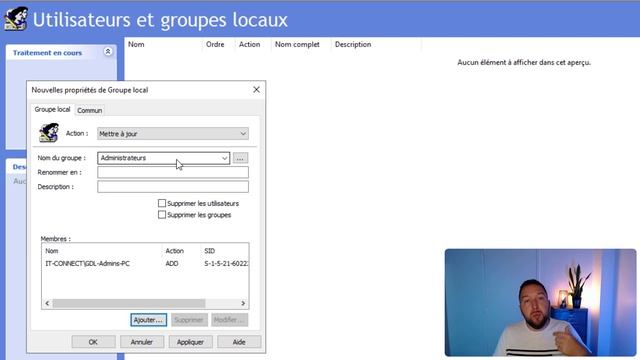Click the Action column header in Membres list
The image size is (640, 360).
pyautogui.click(x=182, y=251)
